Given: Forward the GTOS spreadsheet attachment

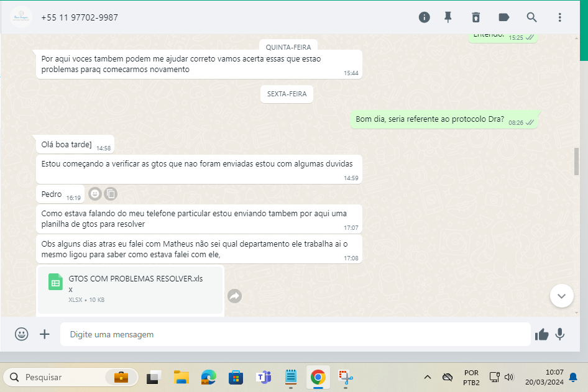Looking at the screenshot, I should tap(234, 296).
